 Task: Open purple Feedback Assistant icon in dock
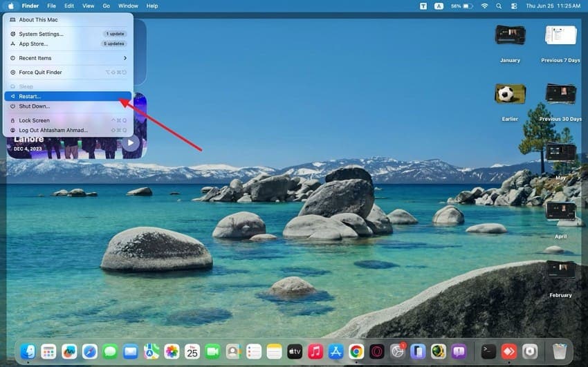point(459,352)
